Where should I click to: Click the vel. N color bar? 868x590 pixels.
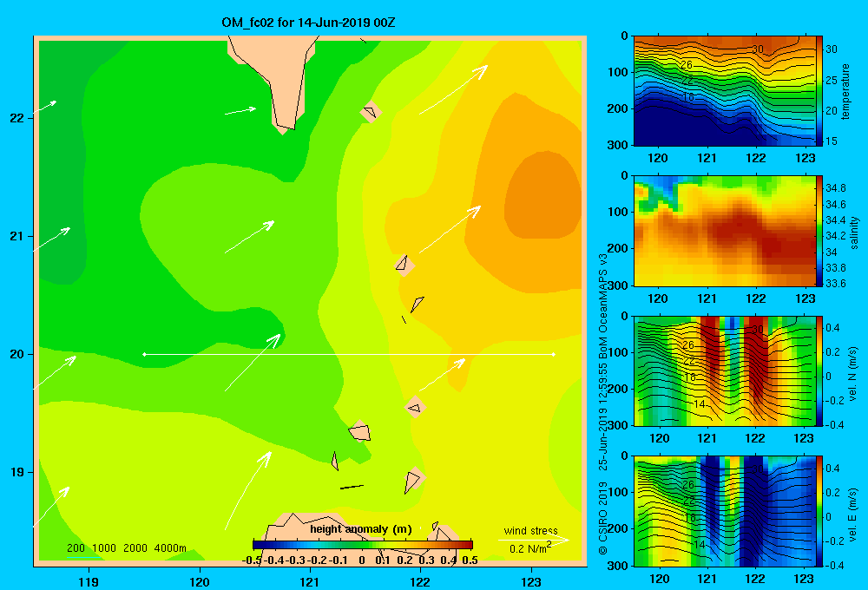(x=819, y=371)
